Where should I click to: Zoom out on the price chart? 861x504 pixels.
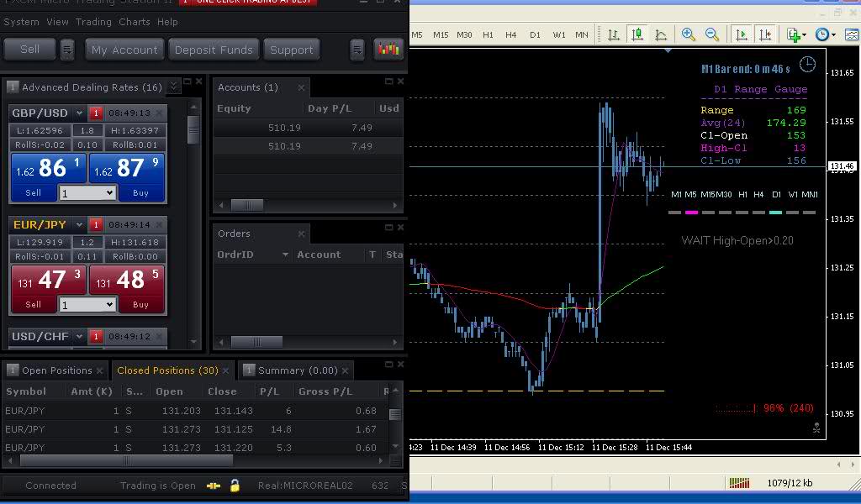pos(712,34)
